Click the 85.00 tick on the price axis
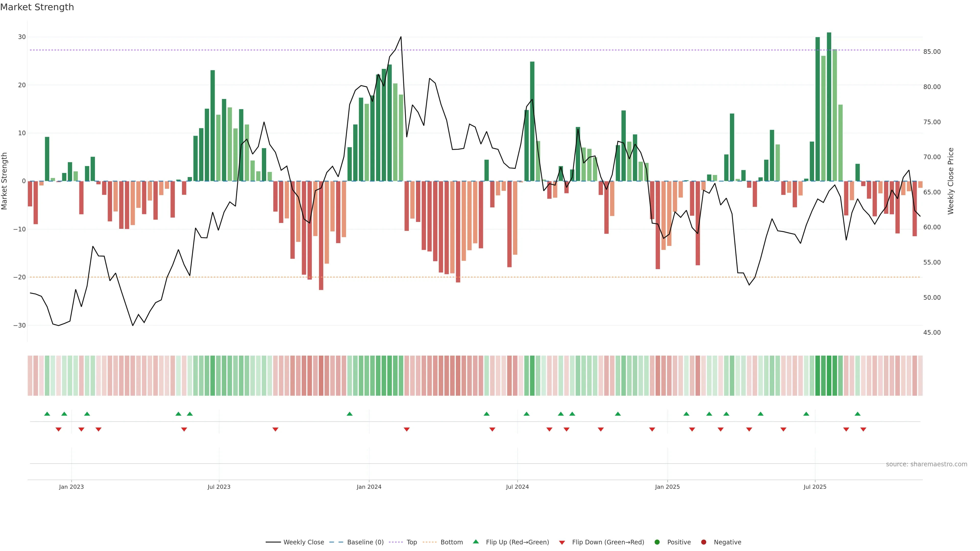 (x=932, y=52)
